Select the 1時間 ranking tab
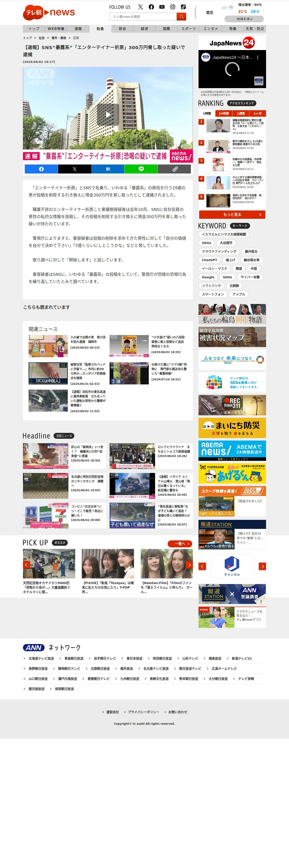The height and width of the screenshot is (868, 289). (207, 113)
